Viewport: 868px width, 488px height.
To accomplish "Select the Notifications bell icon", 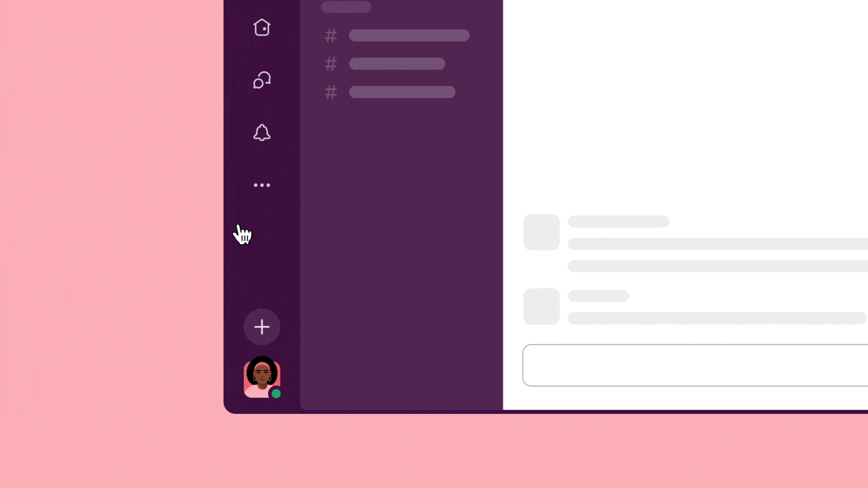I will (x=262, y=132).
